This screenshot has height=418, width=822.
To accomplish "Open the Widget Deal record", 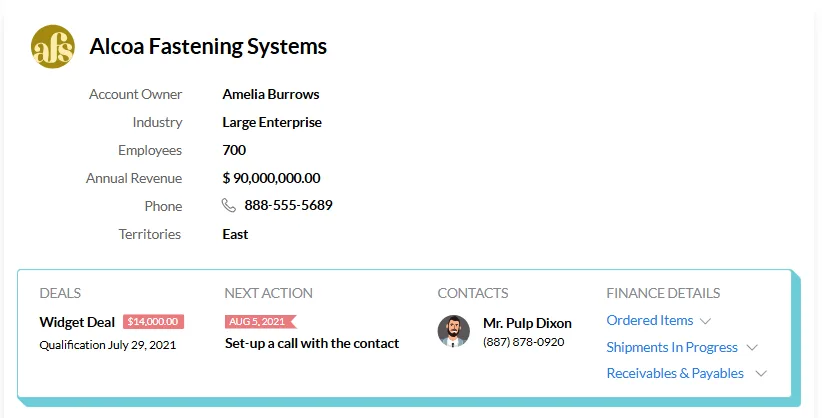I will coord(77,322).
